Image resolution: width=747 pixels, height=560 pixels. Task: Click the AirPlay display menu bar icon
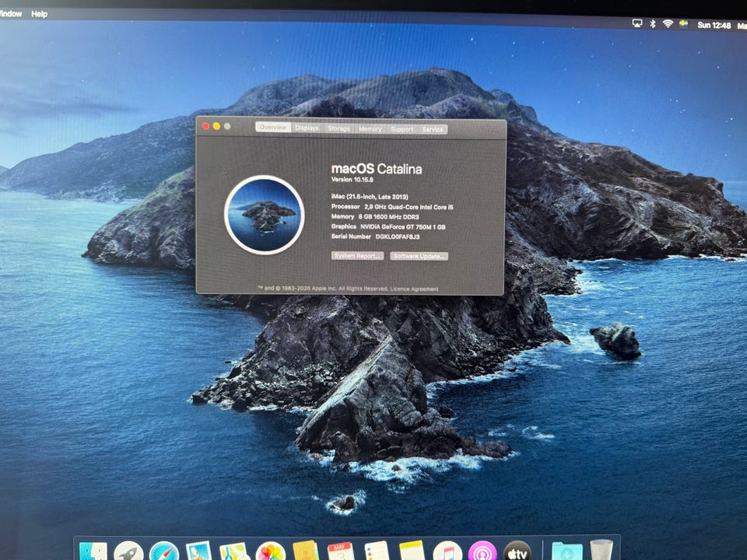pos(637,23)
